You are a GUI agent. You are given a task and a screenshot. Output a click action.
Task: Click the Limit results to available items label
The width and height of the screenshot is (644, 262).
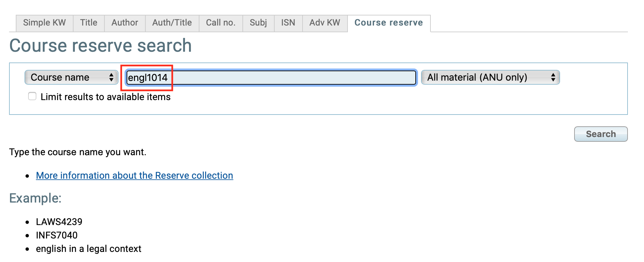coord(106,97)
